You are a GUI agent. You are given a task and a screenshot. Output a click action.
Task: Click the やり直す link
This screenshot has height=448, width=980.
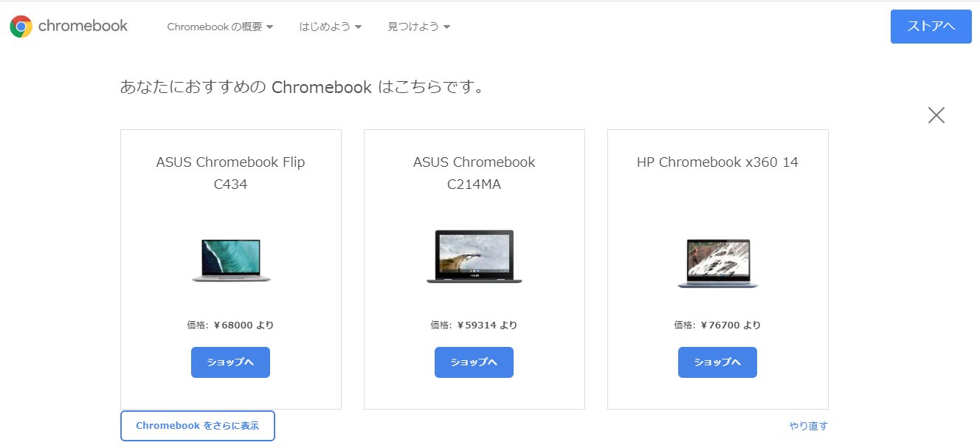point(808,426)
